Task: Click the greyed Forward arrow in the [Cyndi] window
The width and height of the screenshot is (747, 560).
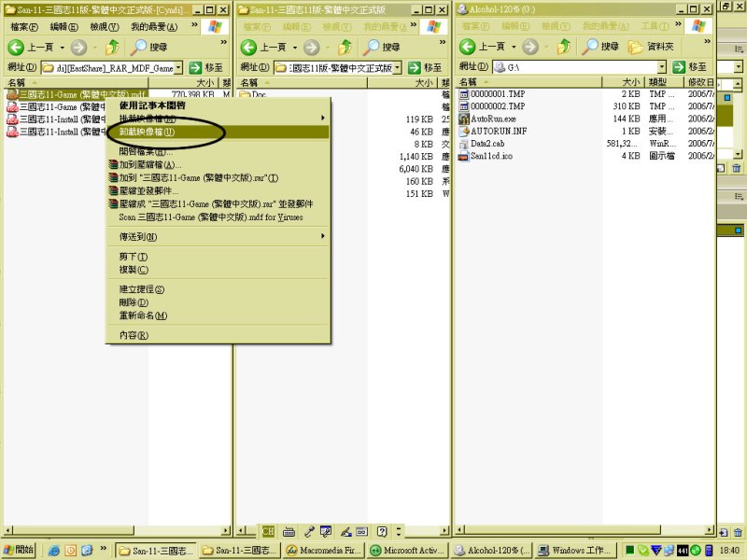Action: 79,47
